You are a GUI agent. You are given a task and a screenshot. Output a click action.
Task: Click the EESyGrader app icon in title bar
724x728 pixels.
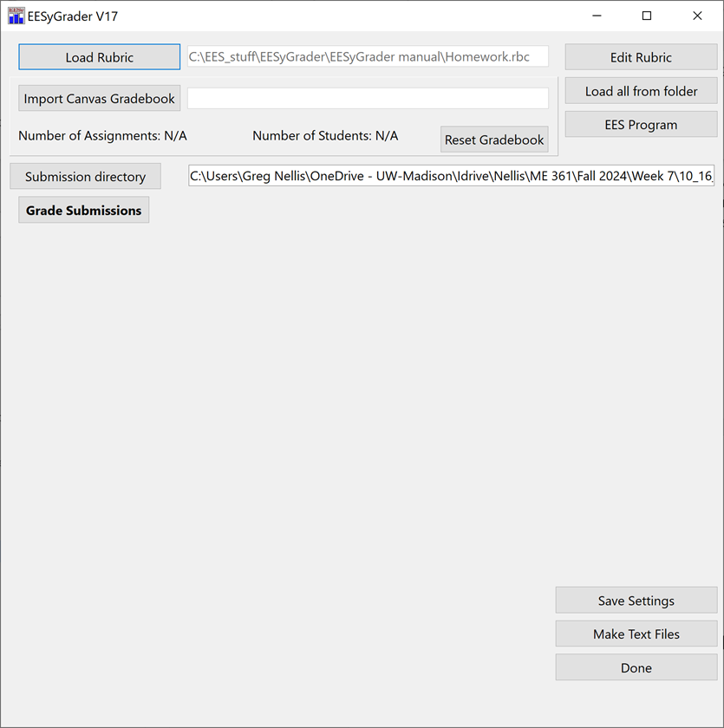pos(16,16)
